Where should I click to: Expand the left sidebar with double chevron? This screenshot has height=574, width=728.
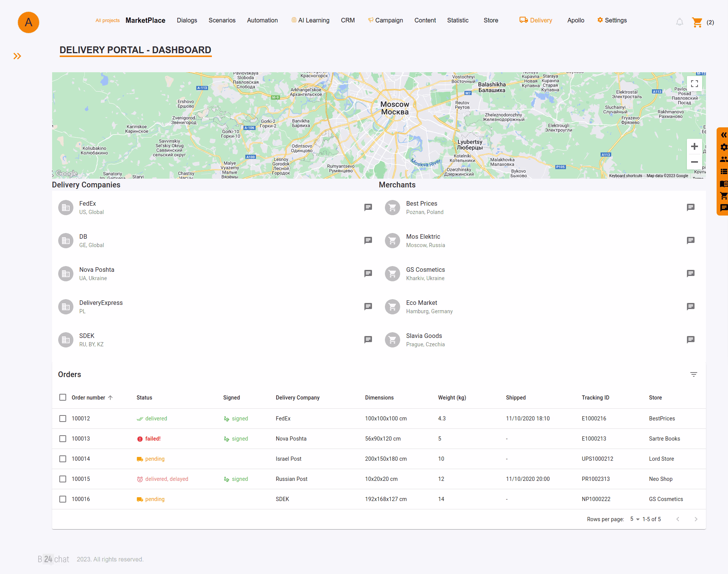[17, 56]
